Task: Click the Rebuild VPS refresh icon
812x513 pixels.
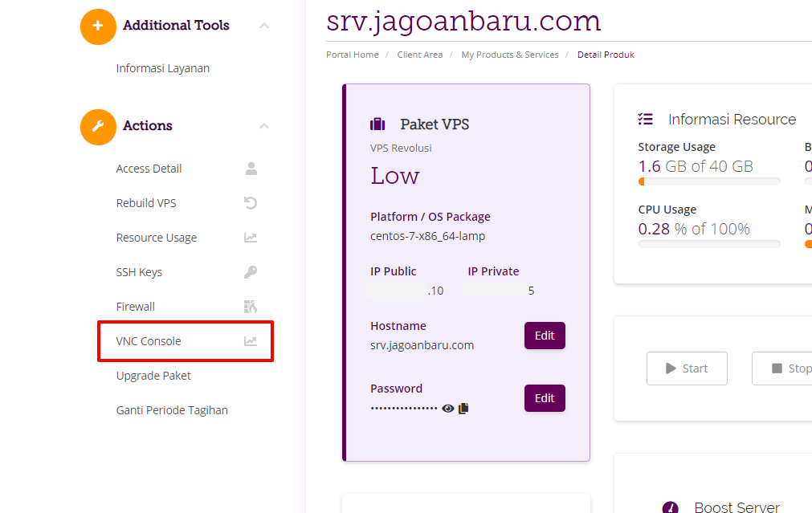Action: click(251, 203)
